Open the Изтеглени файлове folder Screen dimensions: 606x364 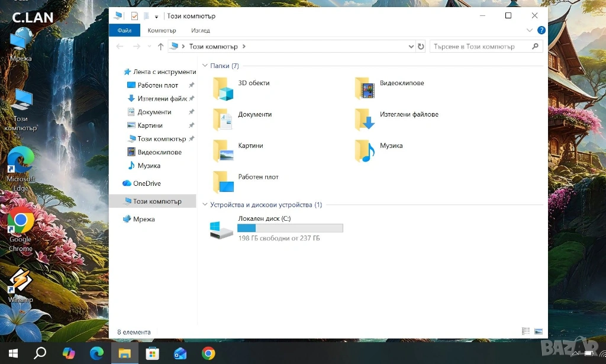click(x=365, y=120)
